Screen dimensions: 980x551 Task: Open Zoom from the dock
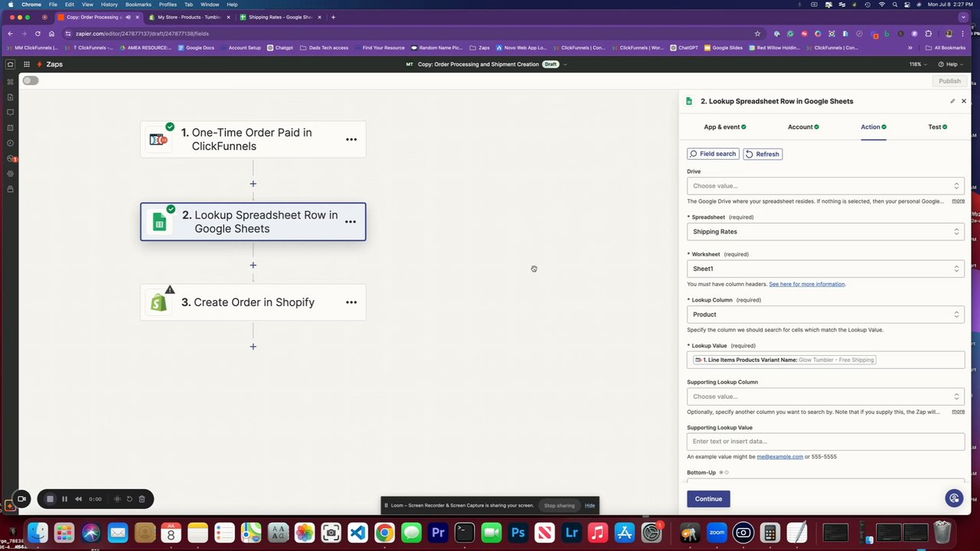[x=717, y=533]
